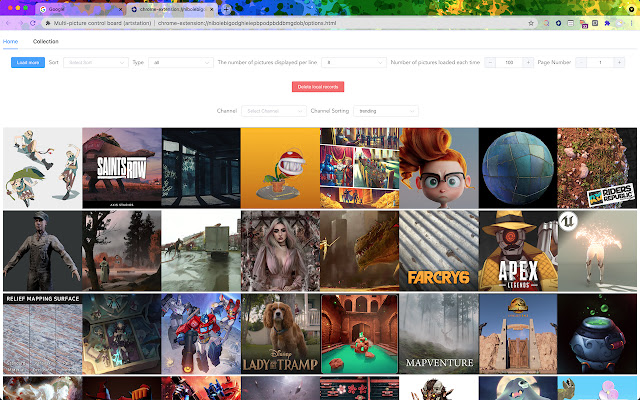This screenshot has width=640, height=400.
Task: Increase number of pictures loaded each time
Action: pos(528,62)
